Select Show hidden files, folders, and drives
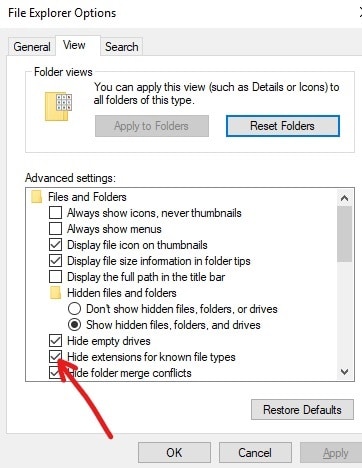362x468 pixels. [x=74, y=325]
